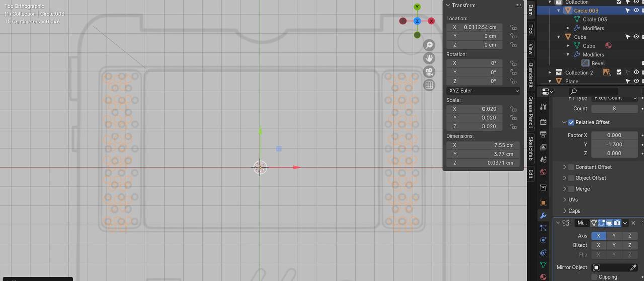Toggle Mirror Axis X button
The height and width of the screenshot is (281, 644).
(x=598, y=236)
